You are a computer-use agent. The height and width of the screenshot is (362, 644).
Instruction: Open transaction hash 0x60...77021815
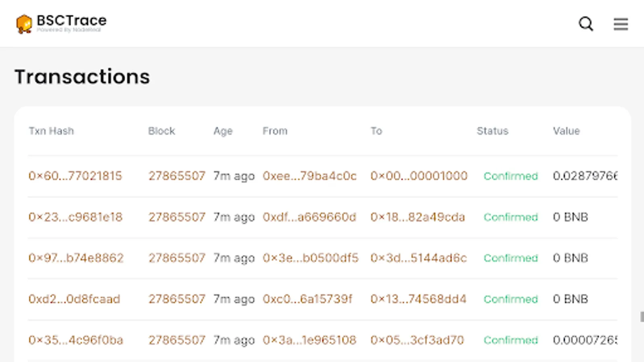tap(75, 176)
